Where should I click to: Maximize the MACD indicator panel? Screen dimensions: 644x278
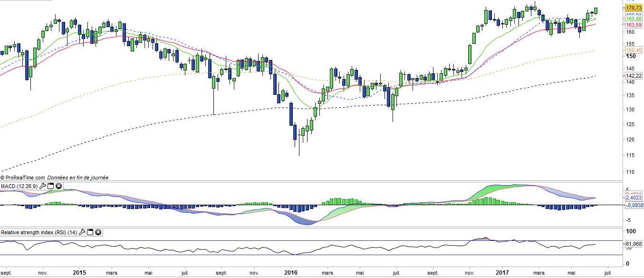(x=50, y=186)
